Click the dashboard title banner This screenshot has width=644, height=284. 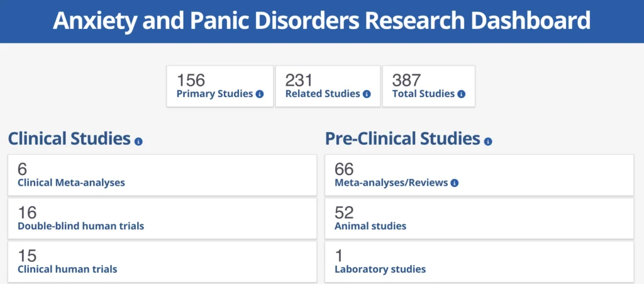point(322,21)
